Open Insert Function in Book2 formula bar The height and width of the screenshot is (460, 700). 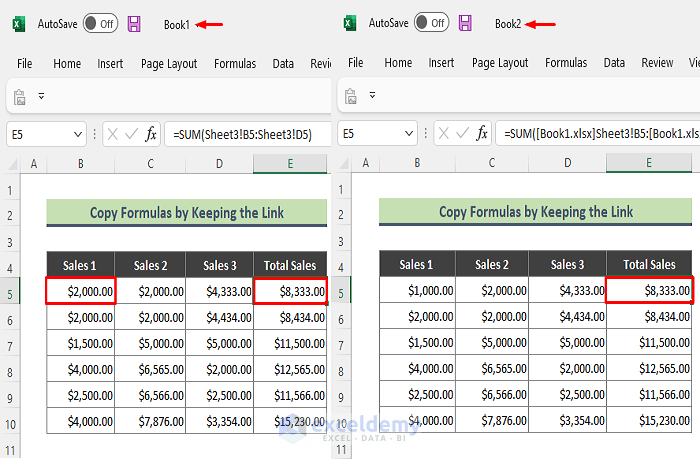click(482, 133)
